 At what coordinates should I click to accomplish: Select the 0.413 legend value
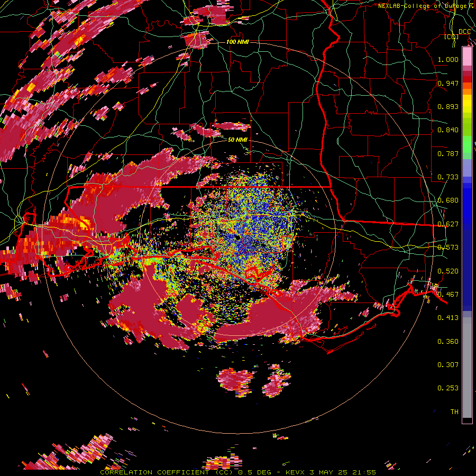[x=448, y=318]
